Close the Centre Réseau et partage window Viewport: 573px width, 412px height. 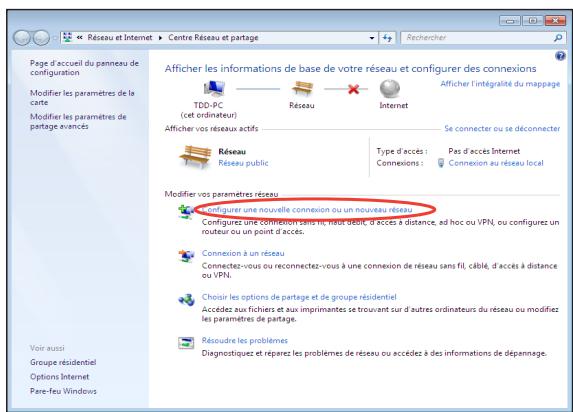(555, 20)
